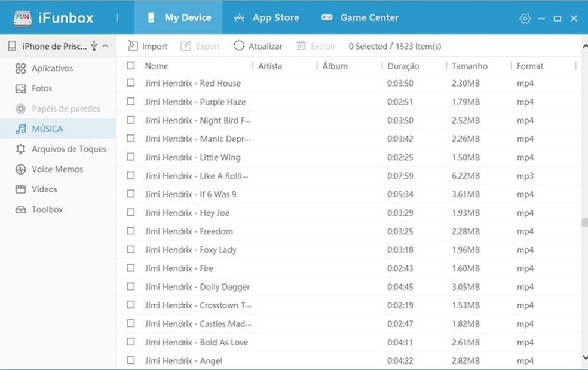Check the If 6 Was 9 checkbox

click(130, 194)
